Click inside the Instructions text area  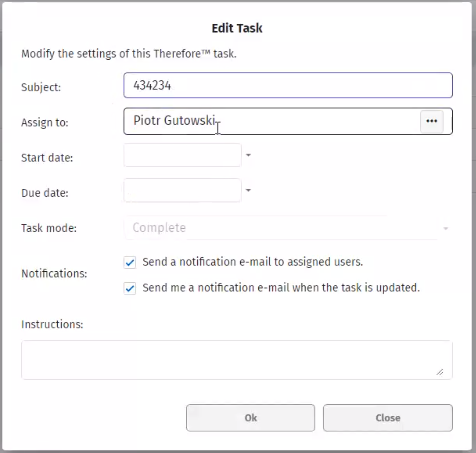(237, 360)
